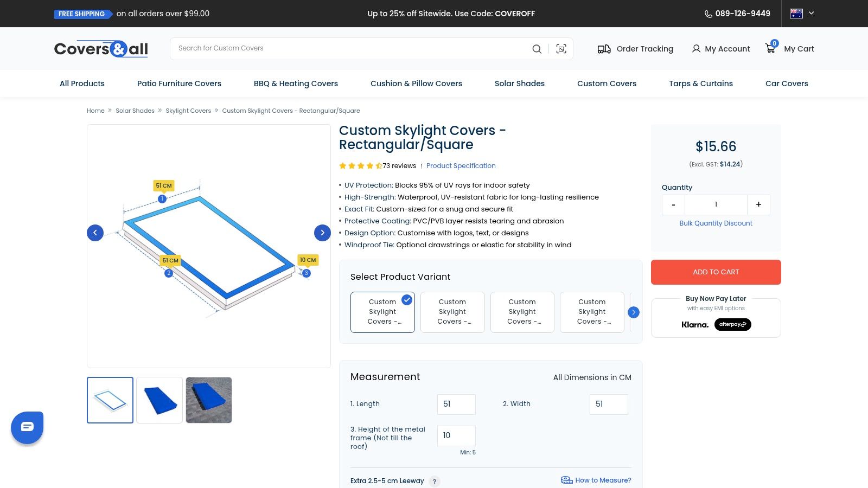The image size is (868, 488).
Task: Click the Order Tracking truck icon
Action: pyautogui.click(x=604, y=49)
